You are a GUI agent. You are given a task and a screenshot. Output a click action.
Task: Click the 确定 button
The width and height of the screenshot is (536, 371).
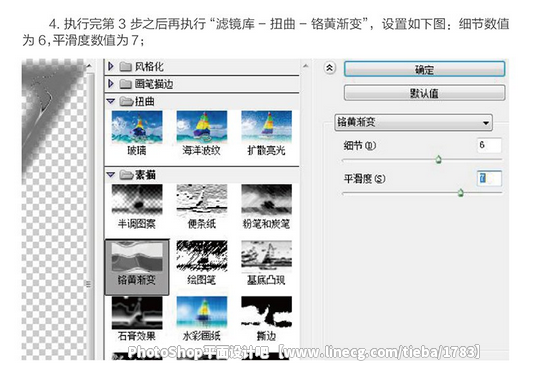coord(424,69)
